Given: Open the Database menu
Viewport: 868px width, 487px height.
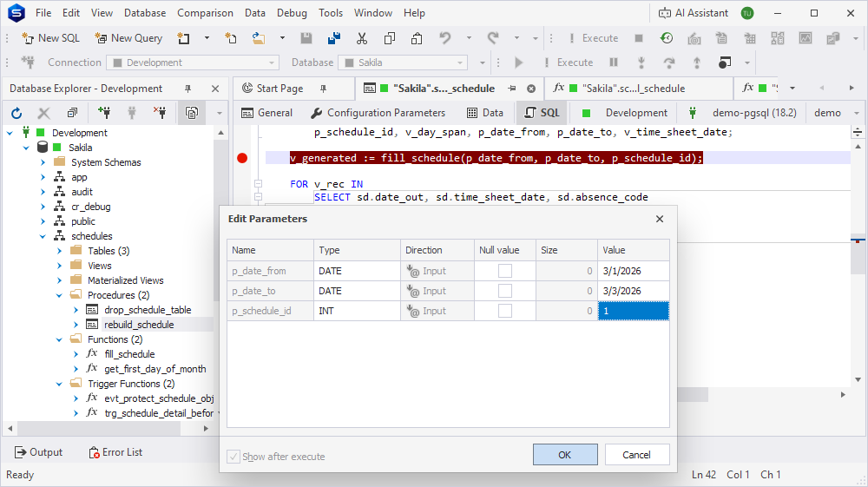Looking at the screenshot, I should [x=144, y=13].
